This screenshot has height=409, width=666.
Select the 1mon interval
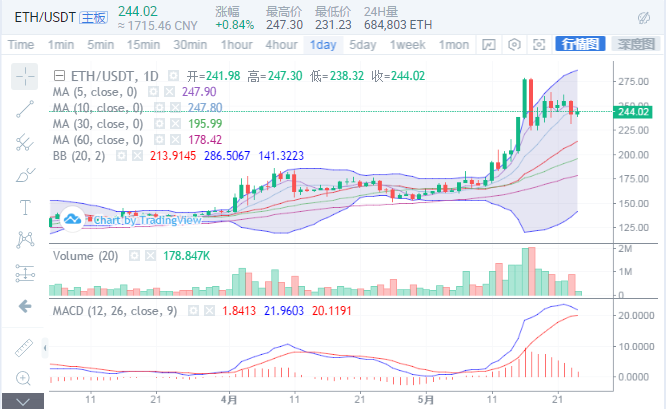(454, 45)
